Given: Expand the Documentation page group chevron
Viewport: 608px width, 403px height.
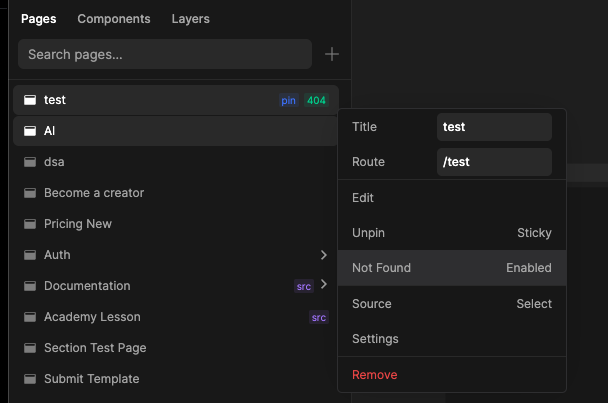Looking at the screenshot, I should (324, 284).
